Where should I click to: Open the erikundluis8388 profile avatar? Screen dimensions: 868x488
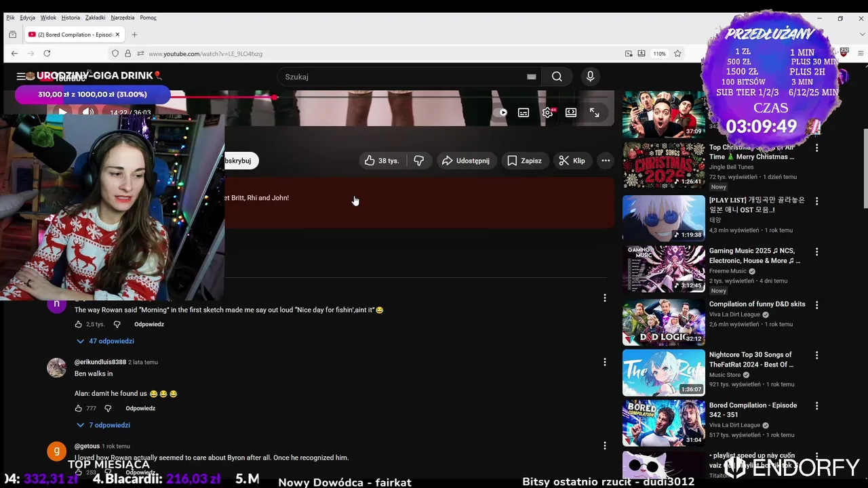pyautogui.click(x=56, y=367)
